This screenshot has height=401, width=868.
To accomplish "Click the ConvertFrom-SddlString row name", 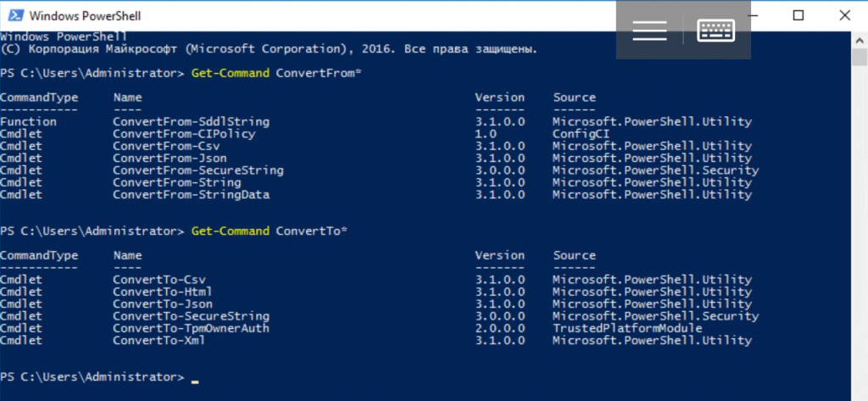I will [191, 121].
